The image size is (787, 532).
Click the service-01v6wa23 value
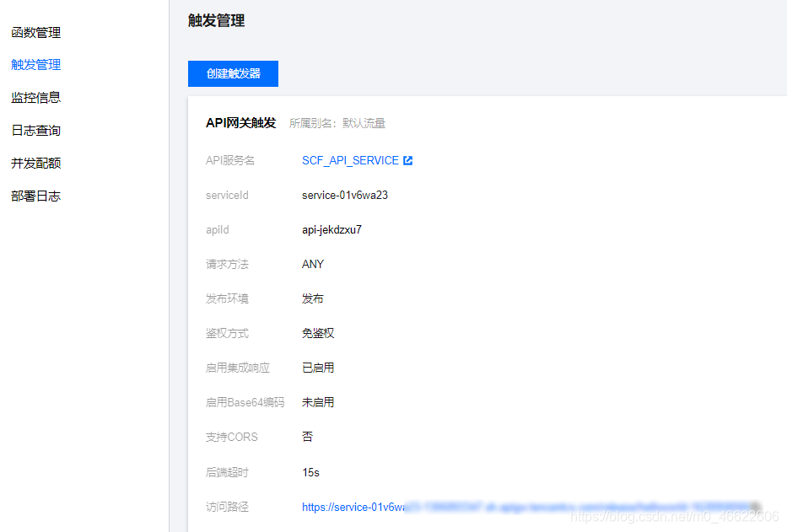pyautogui.click(x=345, y=196)
